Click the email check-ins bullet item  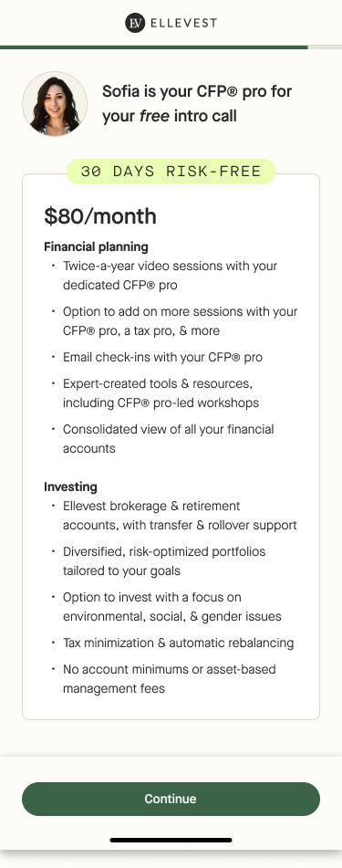tap(162, 357)
